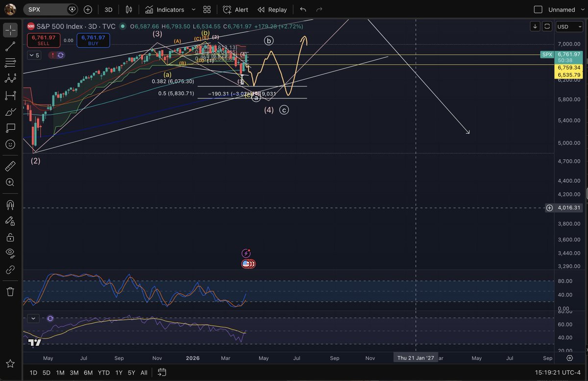Start bar Replay mode
The image size is (588, 381).
click(x=272, y=10)
